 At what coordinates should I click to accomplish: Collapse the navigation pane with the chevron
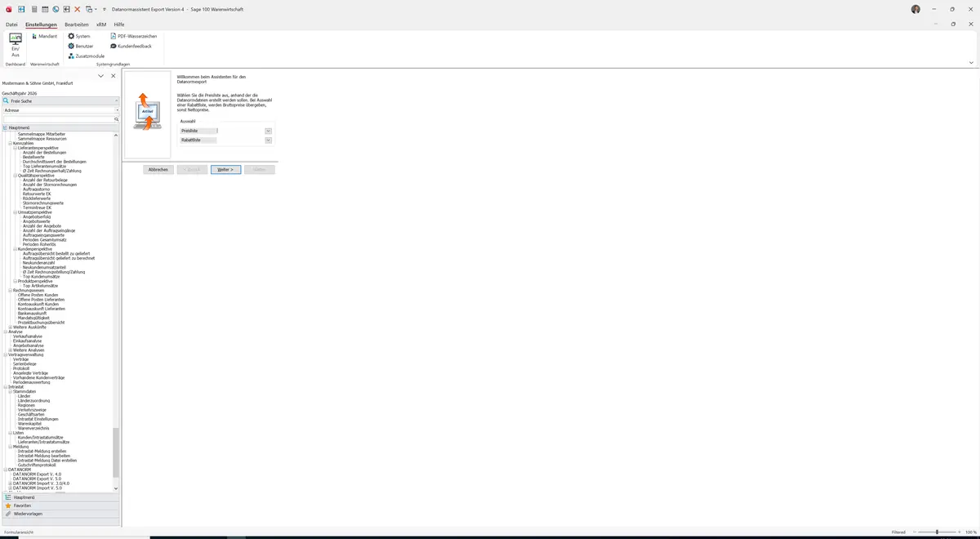[101, 76]
